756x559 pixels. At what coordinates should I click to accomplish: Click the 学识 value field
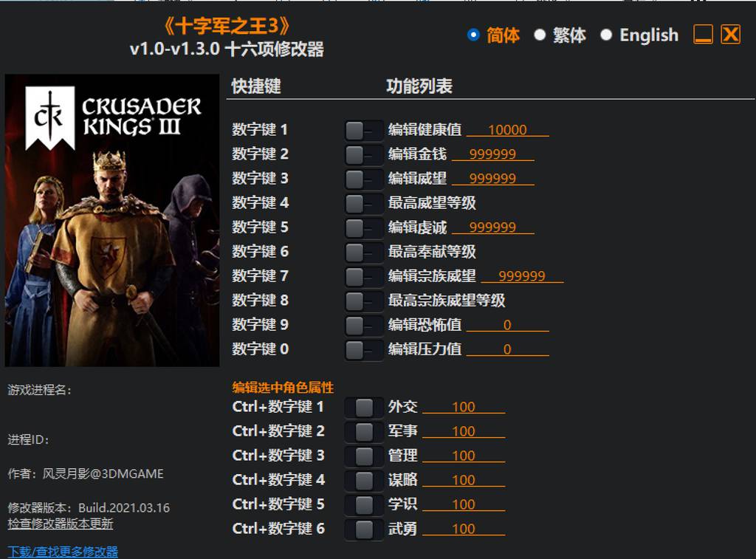coord(464,504)
